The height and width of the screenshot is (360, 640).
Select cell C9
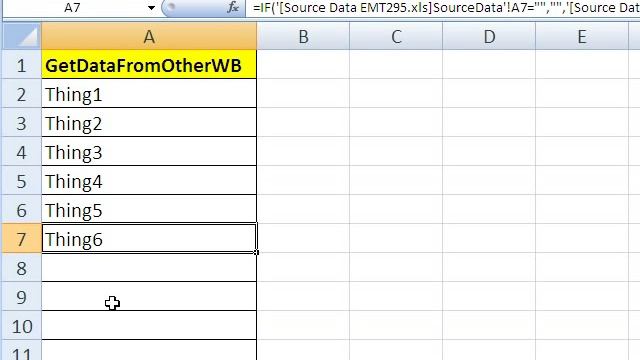[x=396, y=297]
